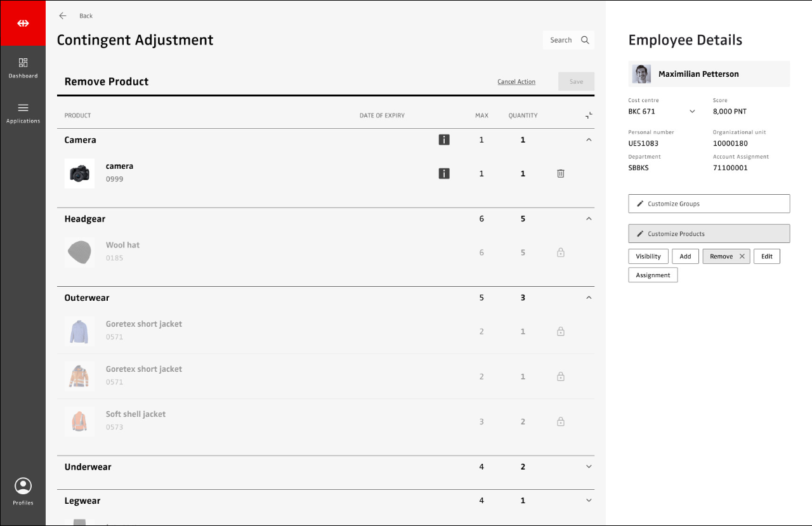Viewport: 812px width, 526px height.
Task: Open Applications hamburger menu in sidebar
Action: (23, 112)
